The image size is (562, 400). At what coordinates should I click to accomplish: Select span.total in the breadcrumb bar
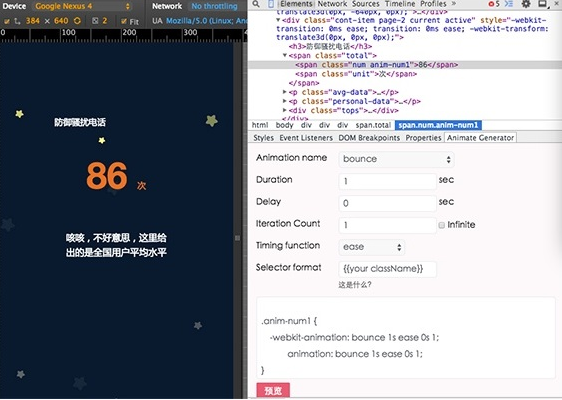point(373,125)
